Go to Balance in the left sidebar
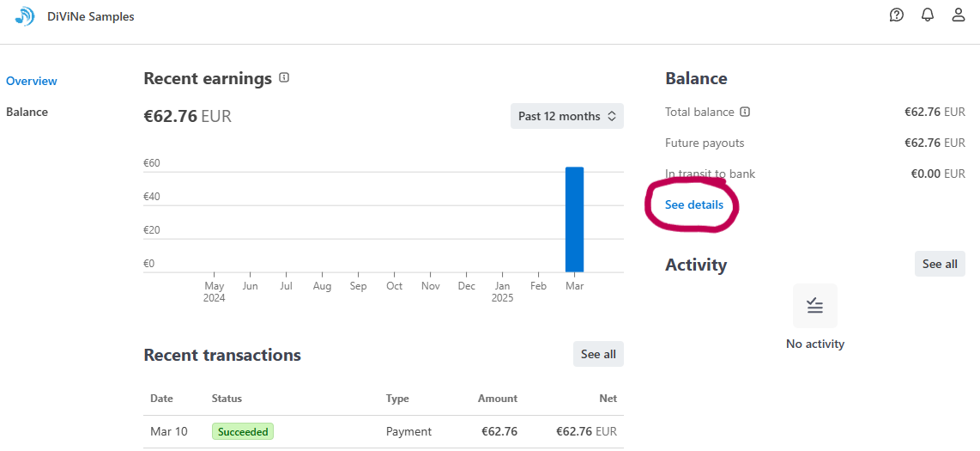980x451 pixels. click(27, 112)
